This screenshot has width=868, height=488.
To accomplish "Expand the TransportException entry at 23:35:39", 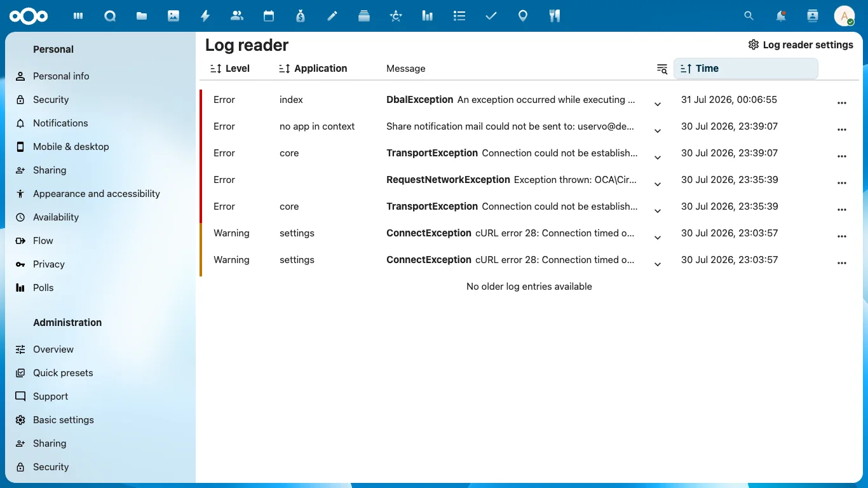I will coord(658,211).
